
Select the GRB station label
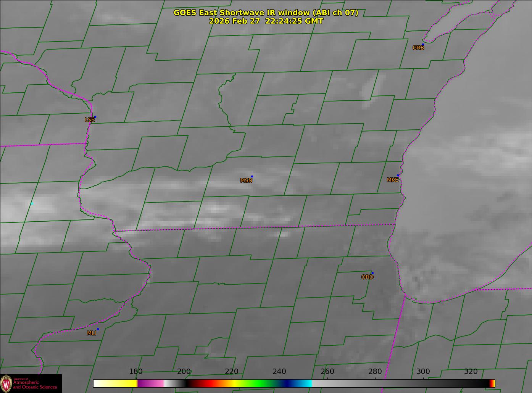point(418,48)
